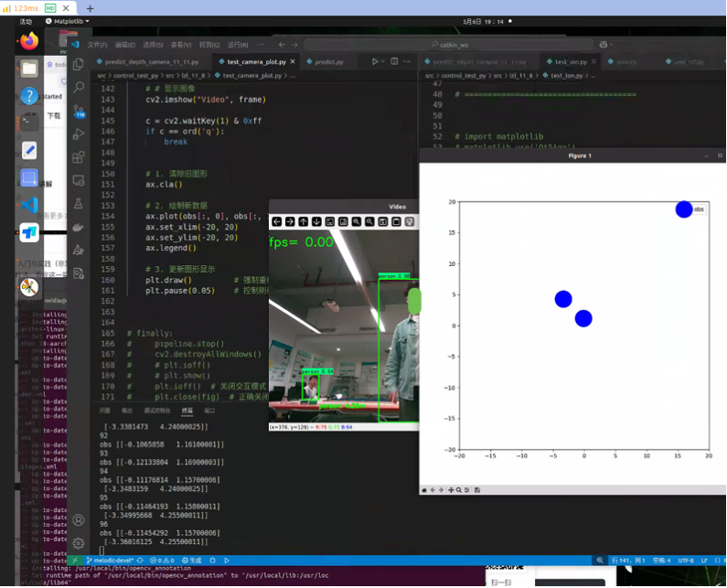Image resolution: width=727 pixels, height=588 pixels.
Task: Click pan-right arrow in Video window toolbar
Action: point(290,221)
